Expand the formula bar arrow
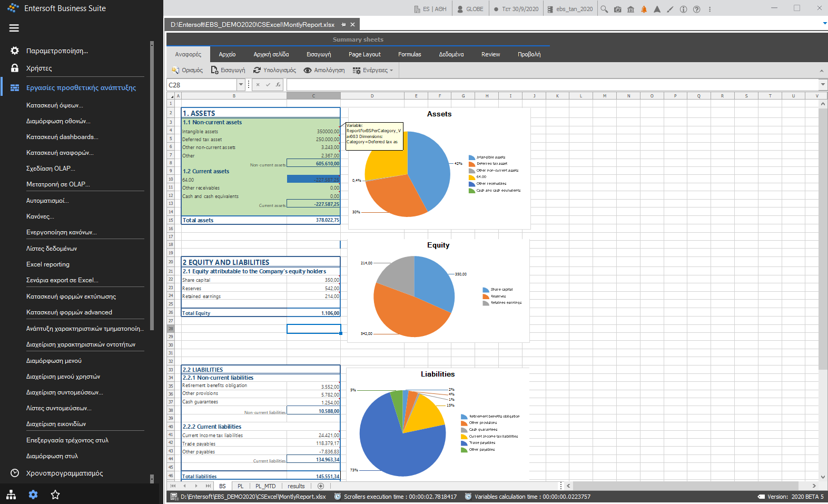Image resolution: width=828 pixels, height=504 pixels. click(823, 84)
